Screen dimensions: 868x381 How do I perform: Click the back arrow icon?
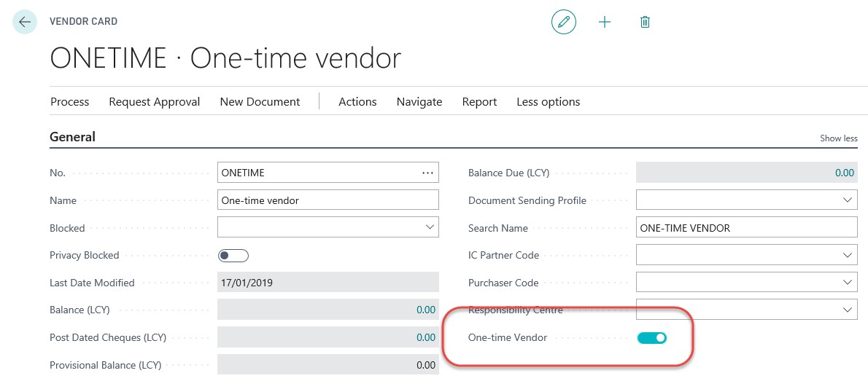[25, 22]
